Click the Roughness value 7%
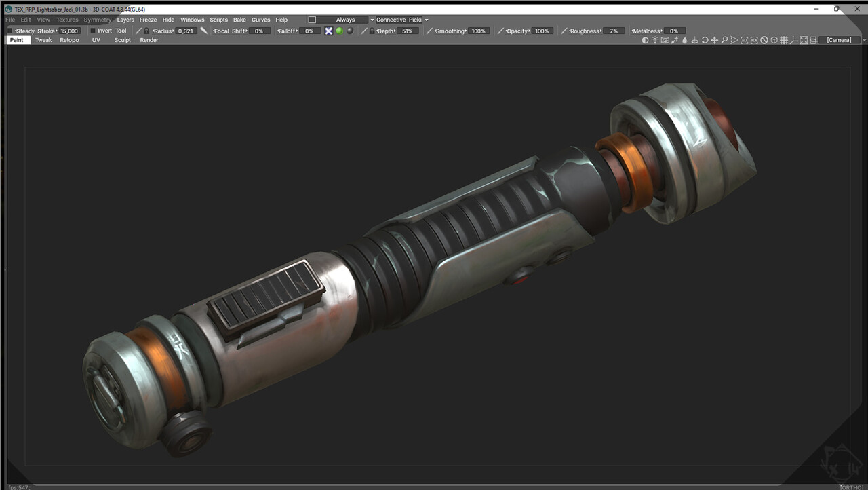This screenshot has height=490, width=868. pos(614,31)
